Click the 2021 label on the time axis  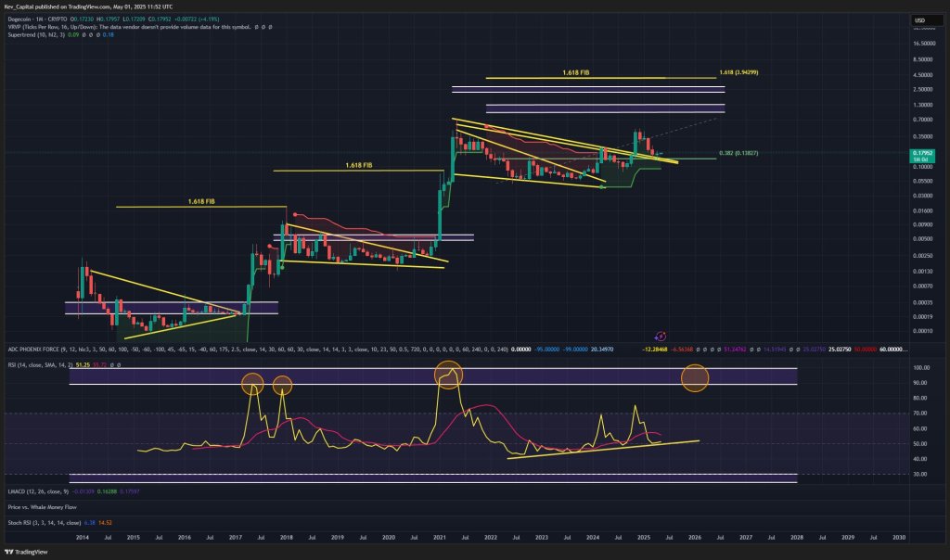coord(438,537)
